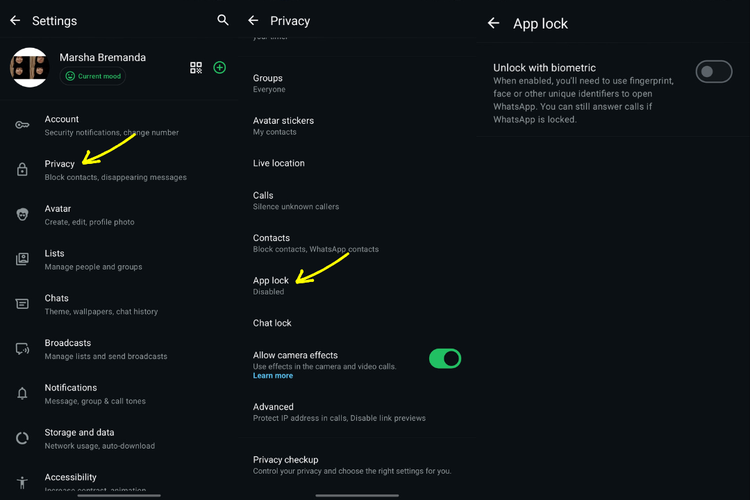
Task: Open Storage and data settings
Action: [x=119, y=439]
